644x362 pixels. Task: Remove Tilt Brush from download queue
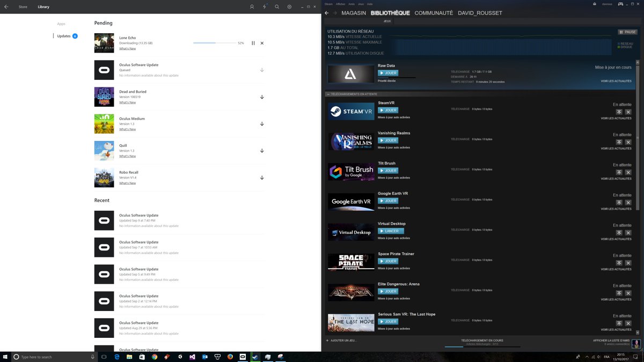pyautogui.click(x=628, y=172)
